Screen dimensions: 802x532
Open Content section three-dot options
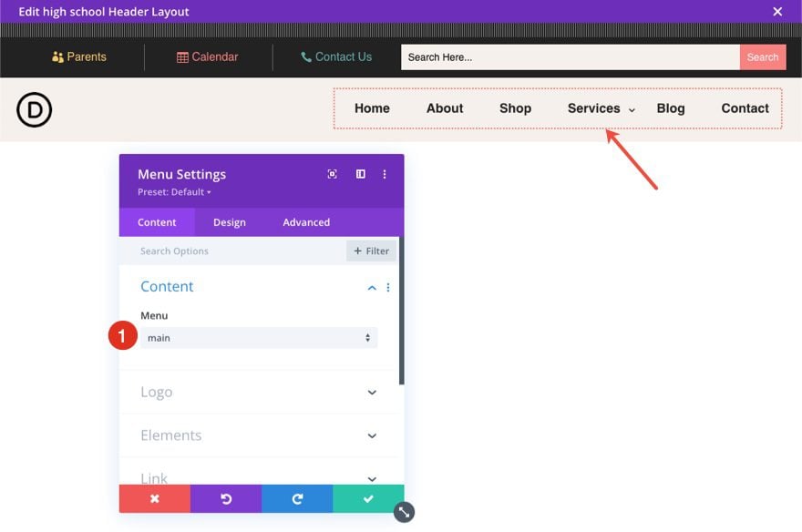(x=388, y=287)
